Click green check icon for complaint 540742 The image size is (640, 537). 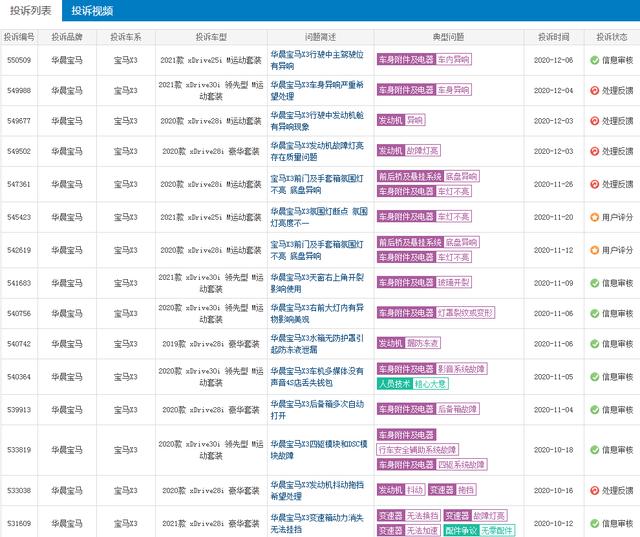pyautogui.click(x=594, y=344)
